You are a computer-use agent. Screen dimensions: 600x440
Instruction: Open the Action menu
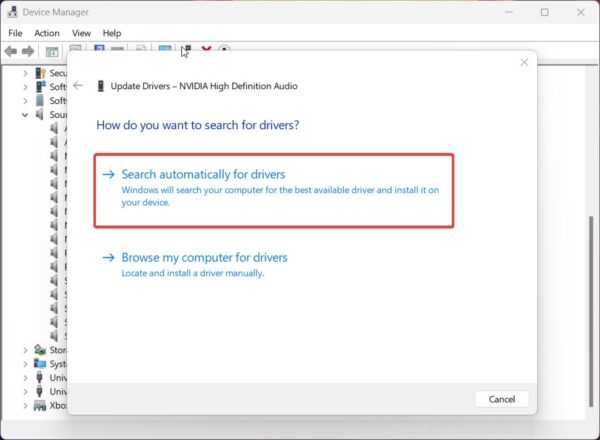coord(47,33)
